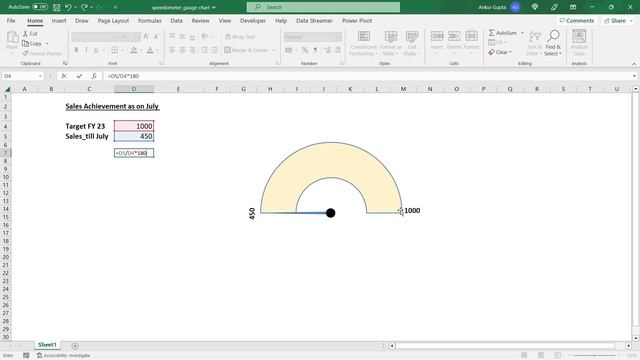This screenshot has height=360, width=640.
Task: Click the vertical scrollbar down arrow
Action: [x=636, y=338]
